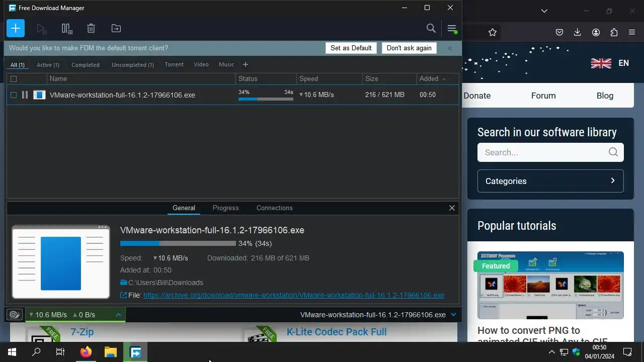Select the Active (1) filter tab
This screenshot has width=644, height=362.
48,65
